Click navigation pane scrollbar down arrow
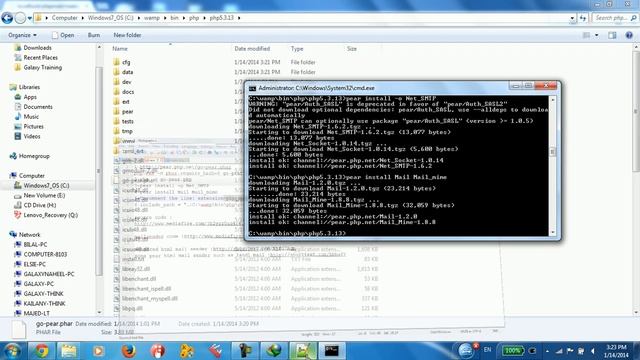 (x=99, y=313)
